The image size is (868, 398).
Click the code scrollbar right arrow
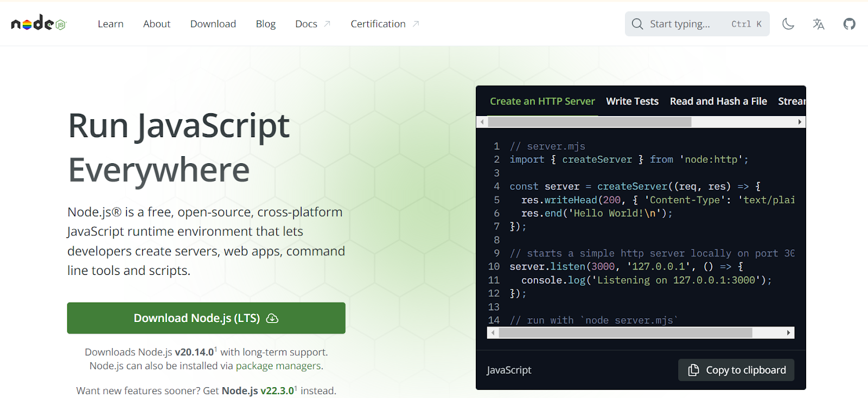789,332
